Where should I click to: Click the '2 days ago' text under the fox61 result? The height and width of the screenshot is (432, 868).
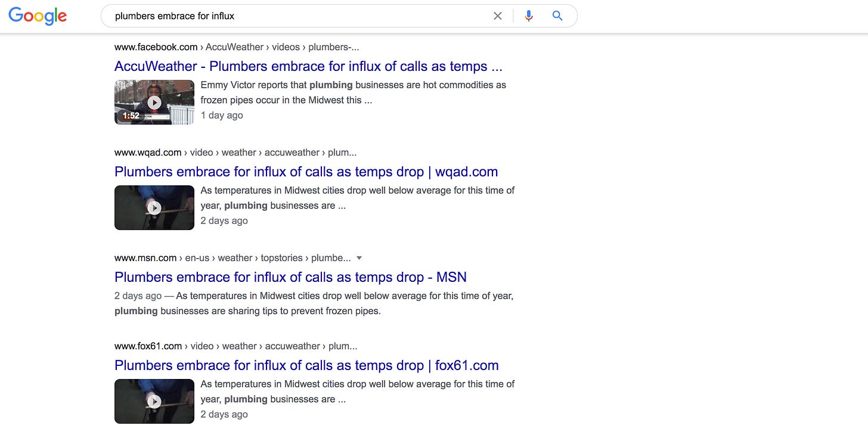pos(224,415)
